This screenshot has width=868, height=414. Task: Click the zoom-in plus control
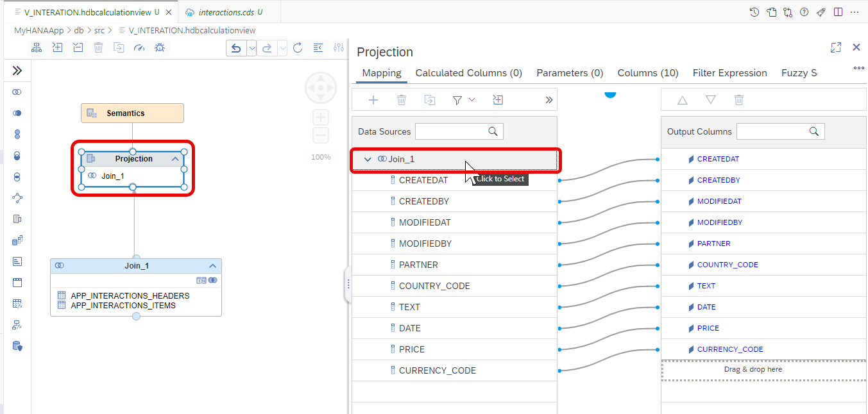(320, 117)
